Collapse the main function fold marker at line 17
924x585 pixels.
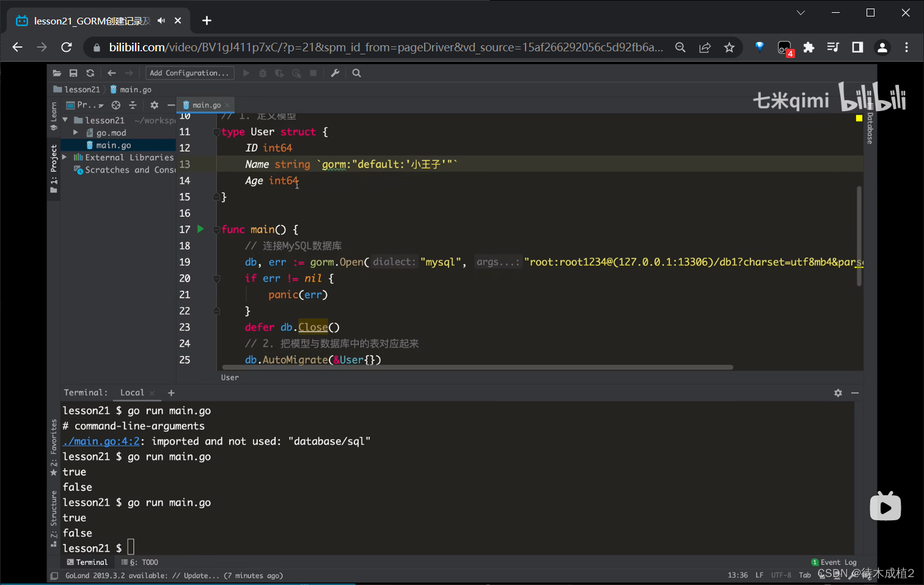tap(216, 230)
